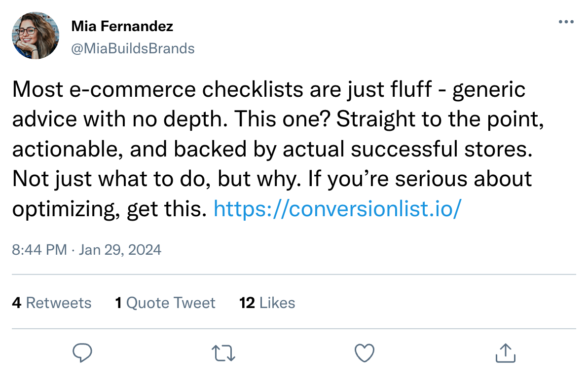View the Likes label list
This screenshot has height=389, width=588.
(277, 303)
